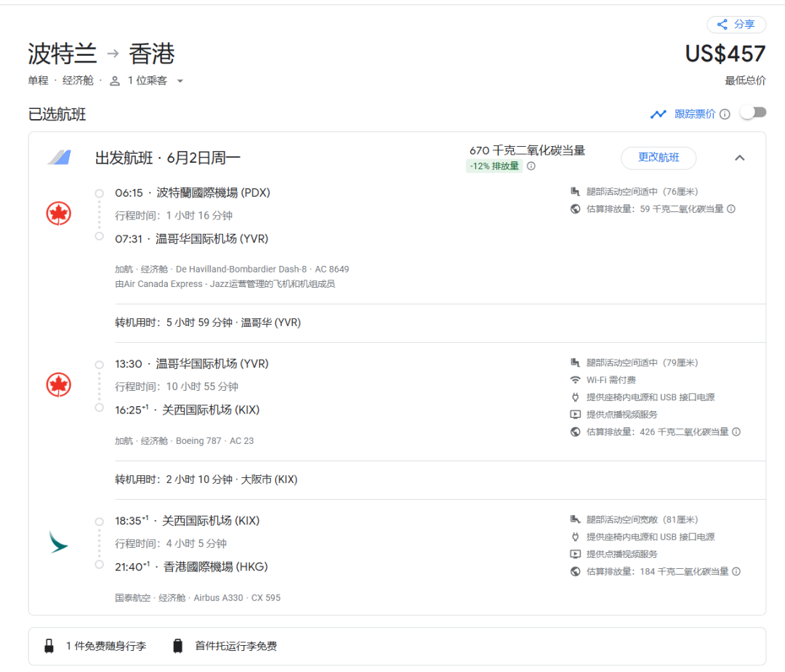Click 18:35 关西国际机场 (KIX) departure line
Viewport: 785px width, 672px height.
coord(188,521)
